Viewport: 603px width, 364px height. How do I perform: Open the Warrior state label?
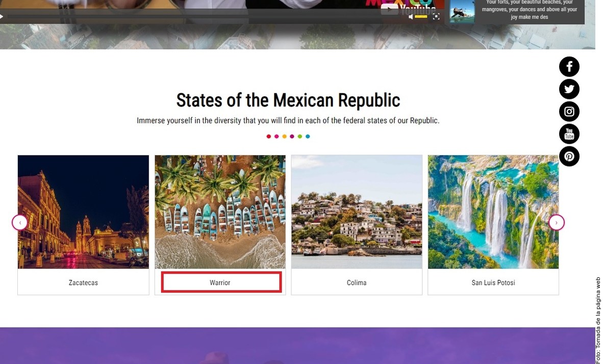[220, 282]
